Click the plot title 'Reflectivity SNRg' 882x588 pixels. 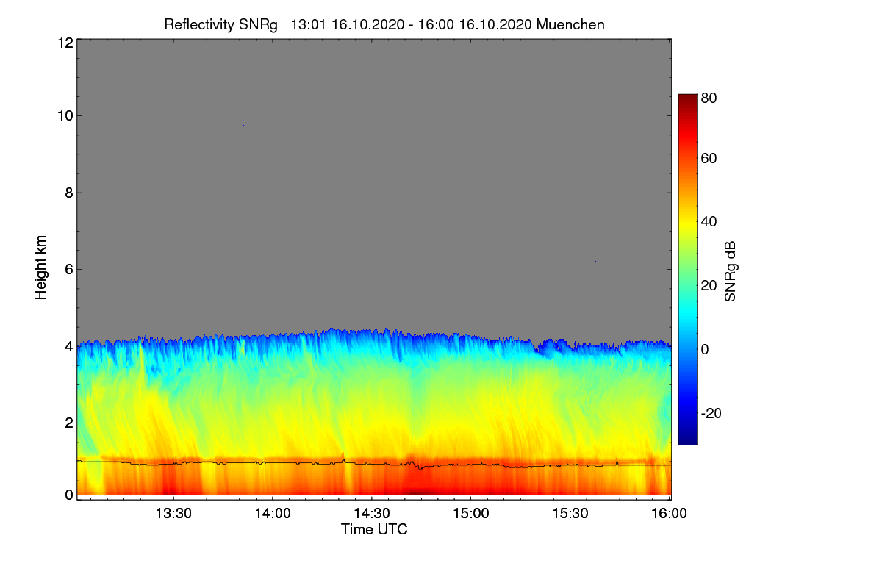coord(221,24)
